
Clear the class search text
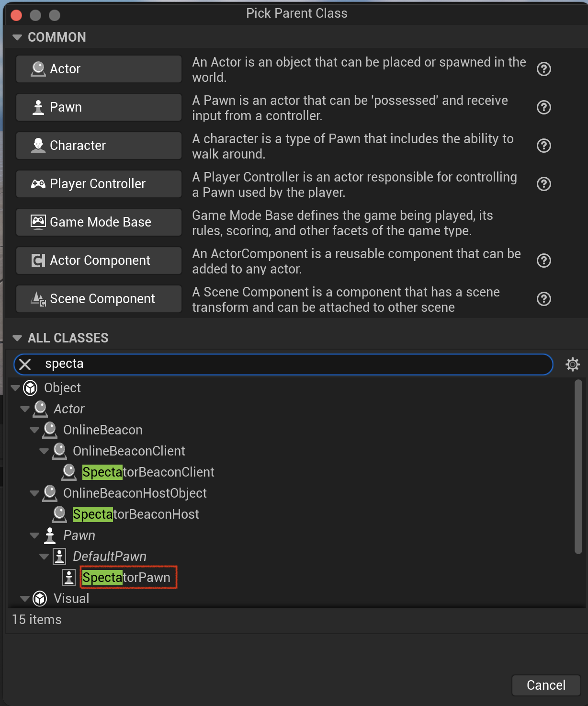click(25, 364)
